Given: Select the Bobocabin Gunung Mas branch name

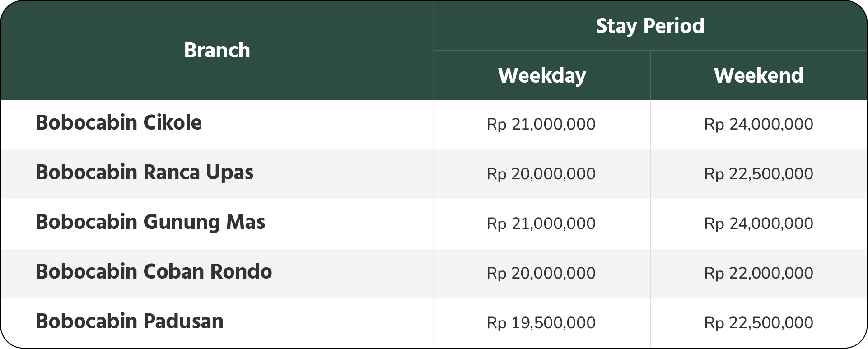Looking at the screenshot, I should pos(150,222).
